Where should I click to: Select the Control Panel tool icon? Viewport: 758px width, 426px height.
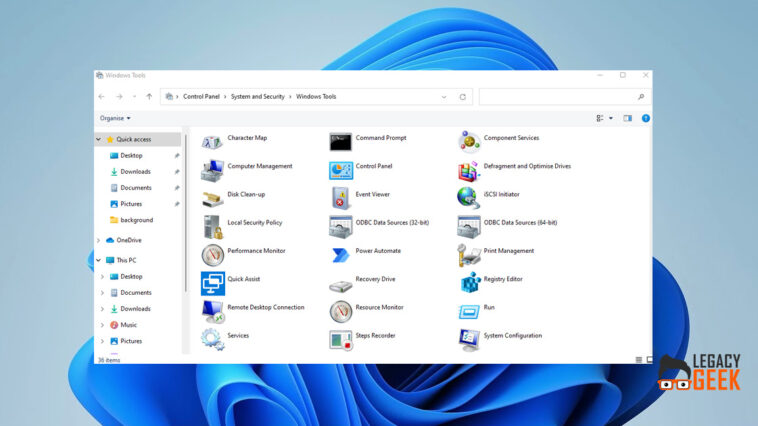(340, 170)
